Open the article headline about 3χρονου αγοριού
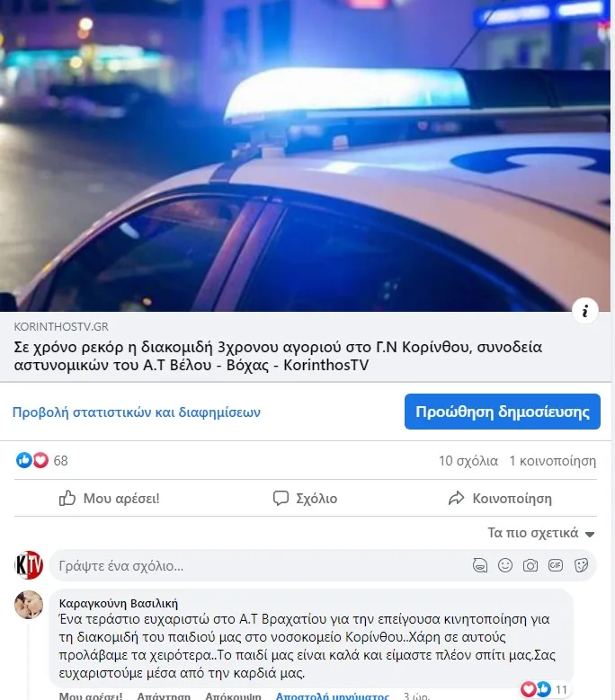Screen dimensions: 615x700 (278, 356)
